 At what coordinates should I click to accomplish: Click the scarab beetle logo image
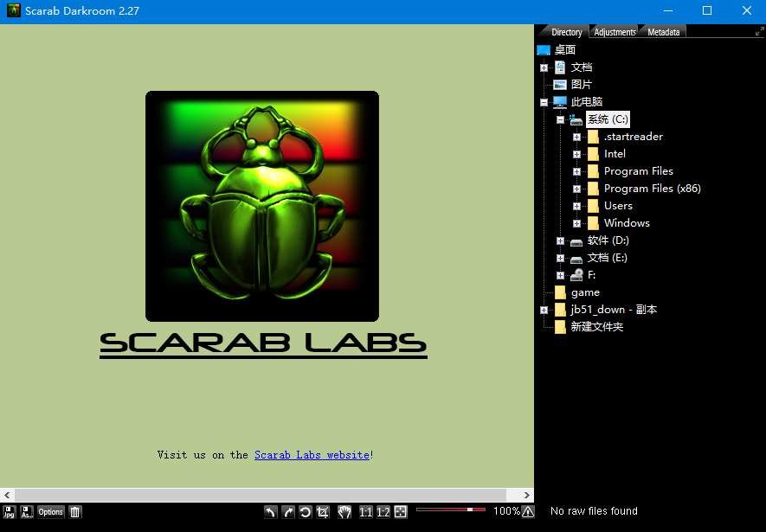pyautogui.click(x=262, y=206)
